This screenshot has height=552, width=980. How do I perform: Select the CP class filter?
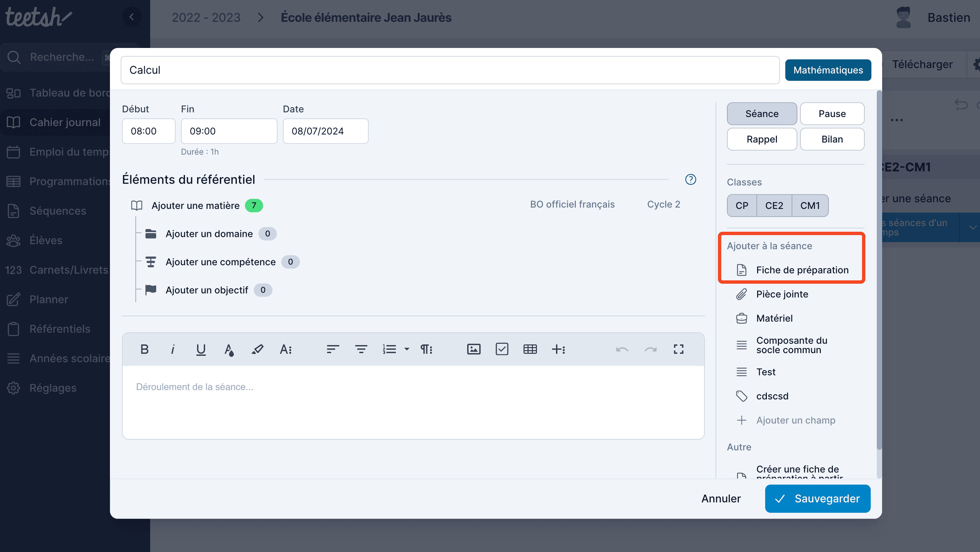(x=740, y=205)
